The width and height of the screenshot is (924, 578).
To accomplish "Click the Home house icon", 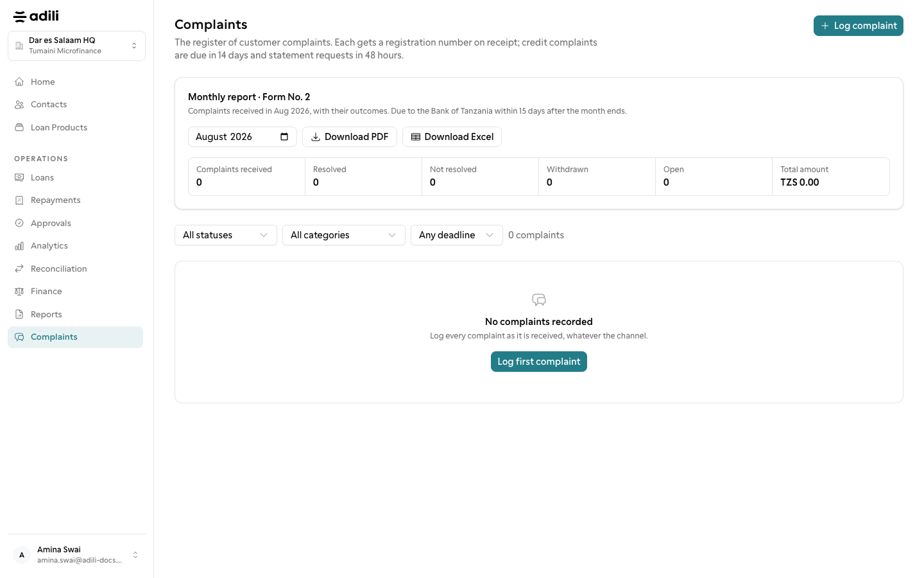I will 19,82.
